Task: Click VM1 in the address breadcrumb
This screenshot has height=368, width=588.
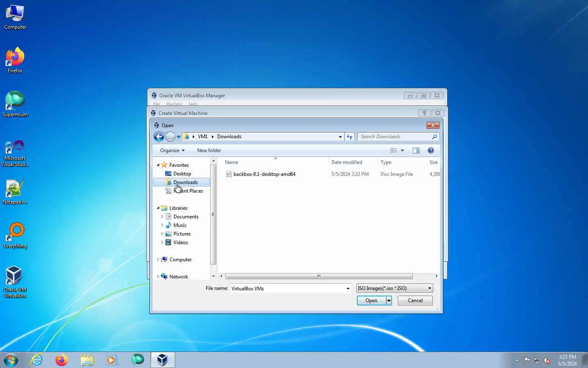Action: 203,137
